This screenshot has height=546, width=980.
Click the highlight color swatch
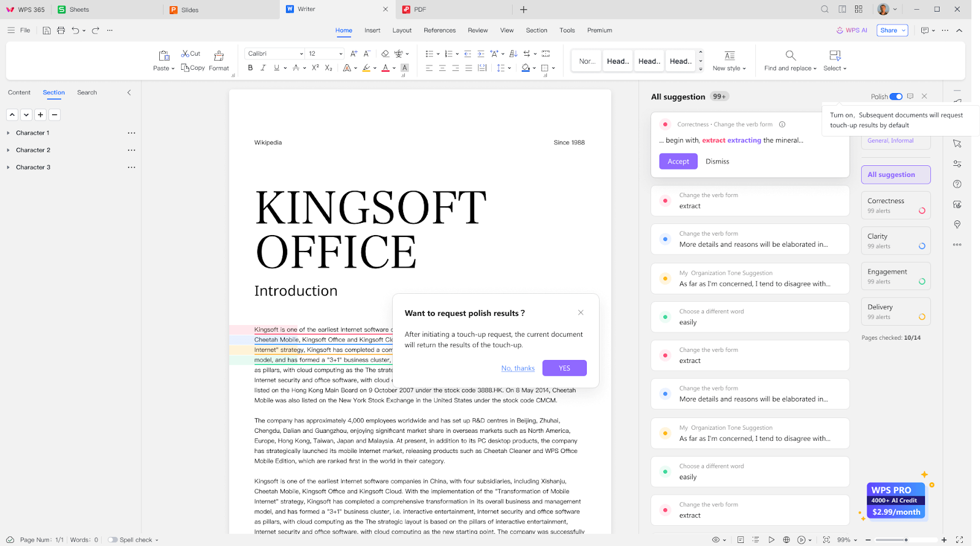coord(366,68)
